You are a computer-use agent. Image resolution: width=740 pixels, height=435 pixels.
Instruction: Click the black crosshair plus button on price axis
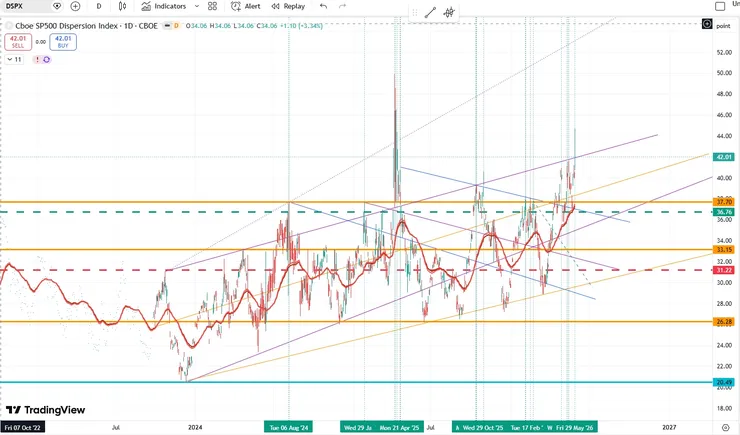pos(706,24)
